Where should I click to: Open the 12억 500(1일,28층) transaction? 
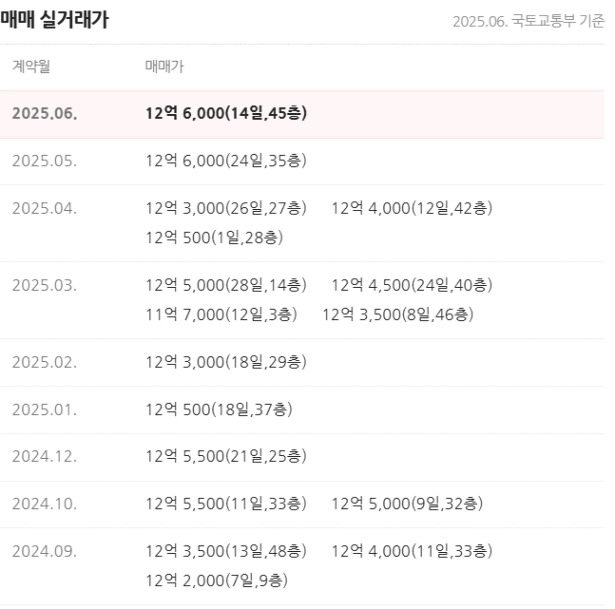click(x=214, y=238)
